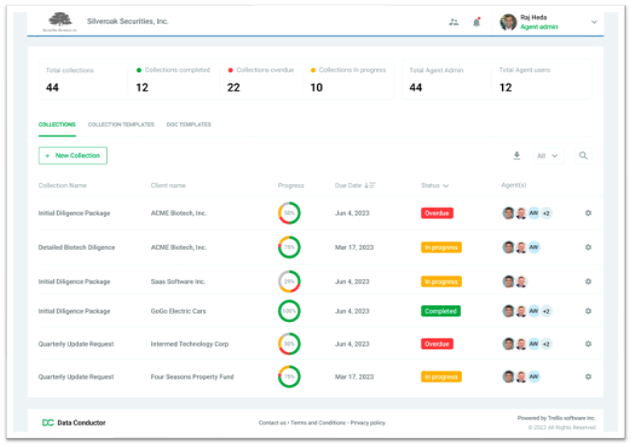Screen dimensions: 632x447
Task: Click the Overdue status for Intermed Technology Corp
Action: (437, 344)
